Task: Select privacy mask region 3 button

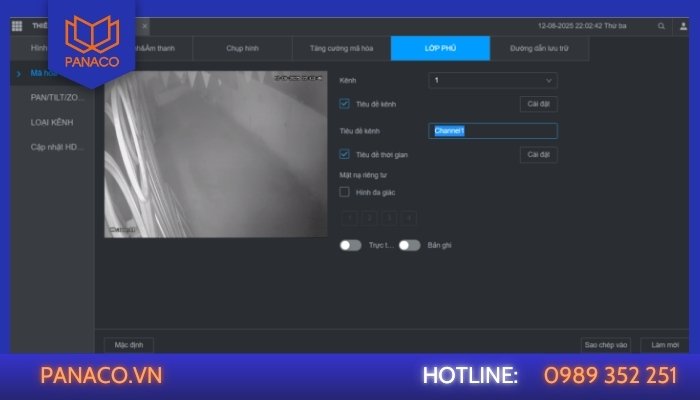Action: click(x=389, y=218)
